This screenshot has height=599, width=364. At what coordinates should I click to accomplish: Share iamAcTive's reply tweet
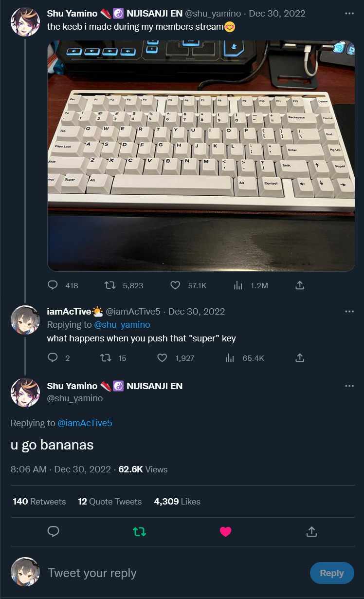pos(300,358)
